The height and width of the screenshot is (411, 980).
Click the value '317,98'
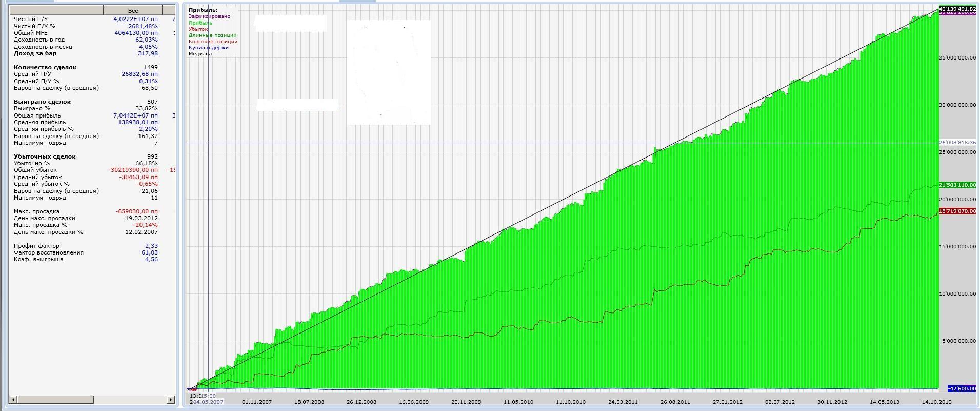point(148,53)
